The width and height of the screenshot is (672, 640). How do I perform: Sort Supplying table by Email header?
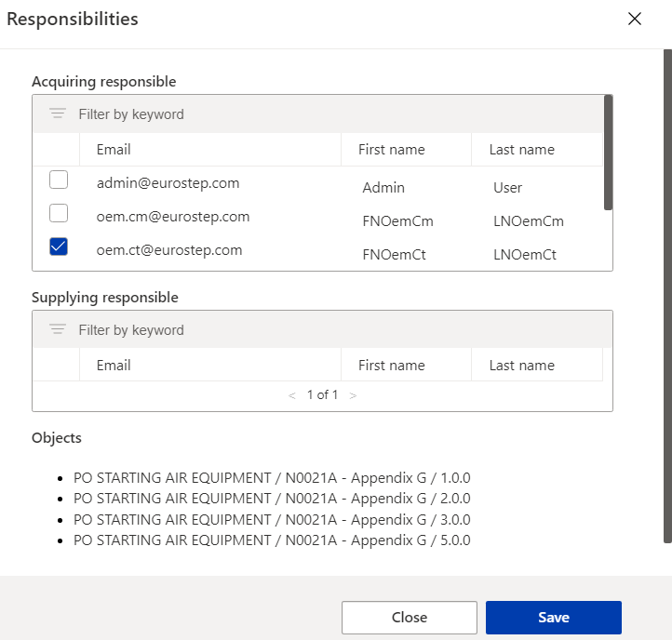[x=114, y=366]
